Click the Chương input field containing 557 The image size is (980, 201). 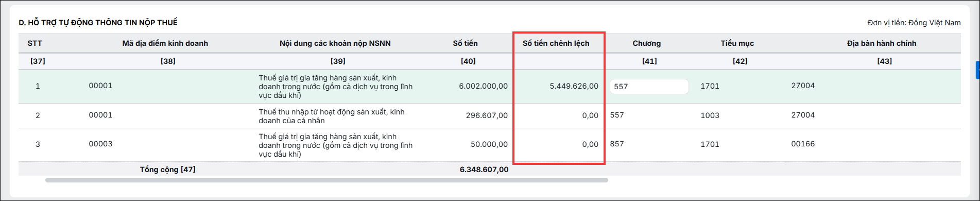click(x=649, y=87)
